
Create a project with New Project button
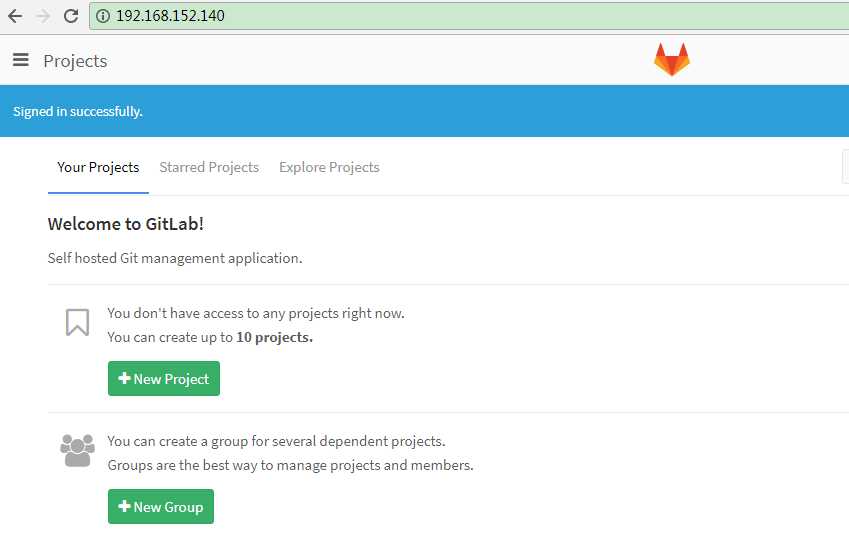pyautogui.click(x=164, y=378)
